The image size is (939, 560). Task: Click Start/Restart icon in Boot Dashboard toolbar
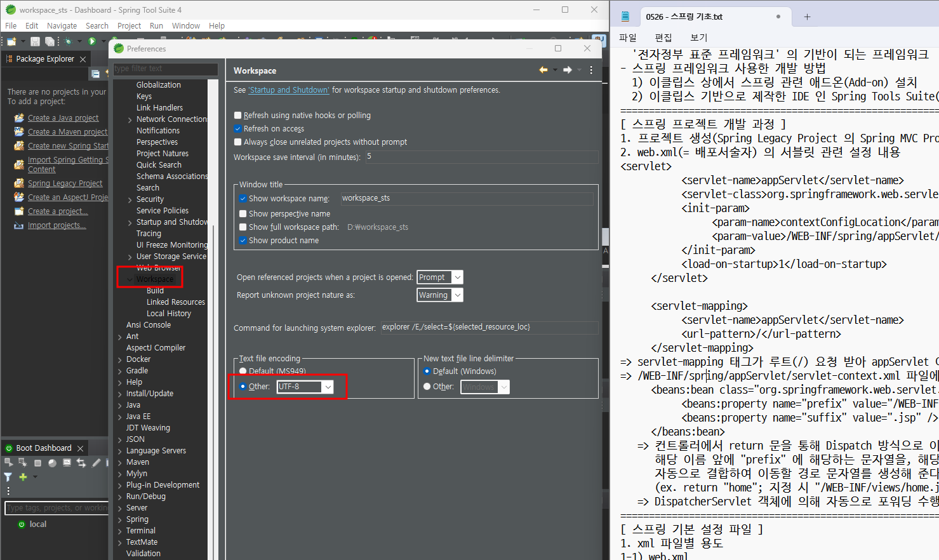9,463
